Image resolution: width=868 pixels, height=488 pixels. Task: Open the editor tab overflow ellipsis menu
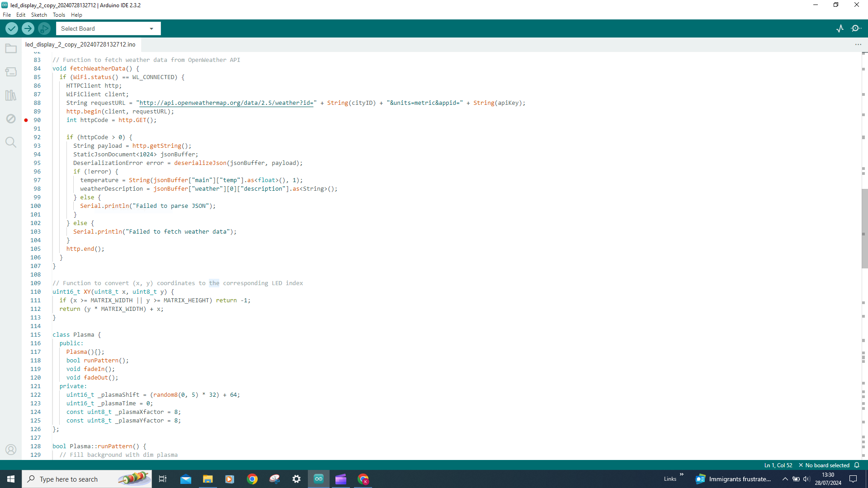pyautogui.click(x=858, y=44)
